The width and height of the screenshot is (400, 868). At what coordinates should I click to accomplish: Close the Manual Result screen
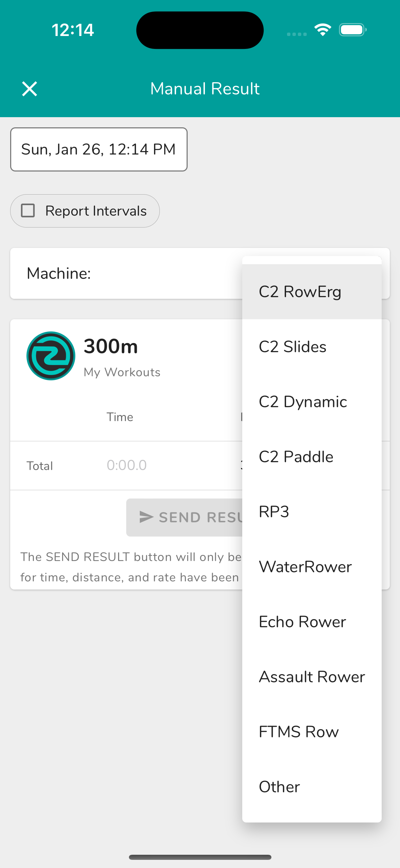[x=30, y=89]
